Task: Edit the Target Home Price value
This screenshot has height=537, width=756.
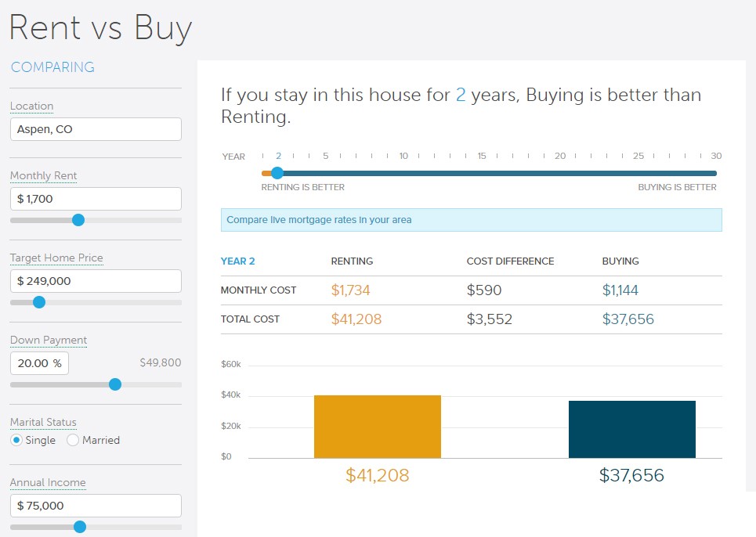Action: (96, 280)
